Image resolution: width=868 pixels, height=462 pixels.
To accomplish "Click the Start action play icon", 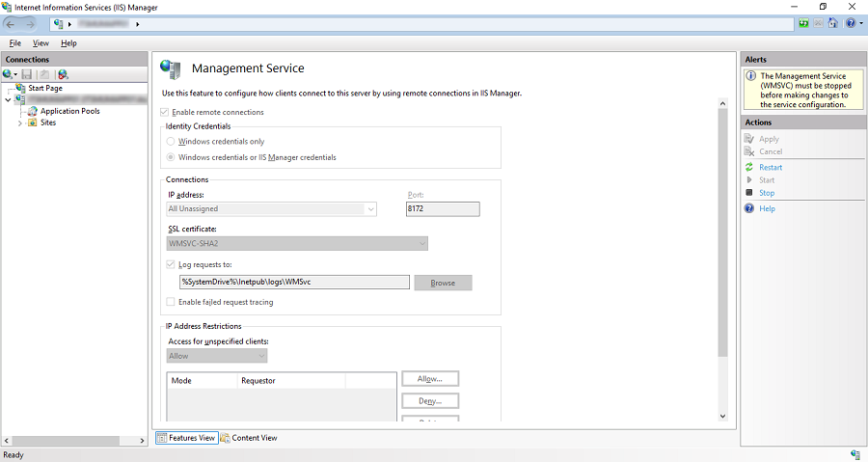I will [749, 179].
